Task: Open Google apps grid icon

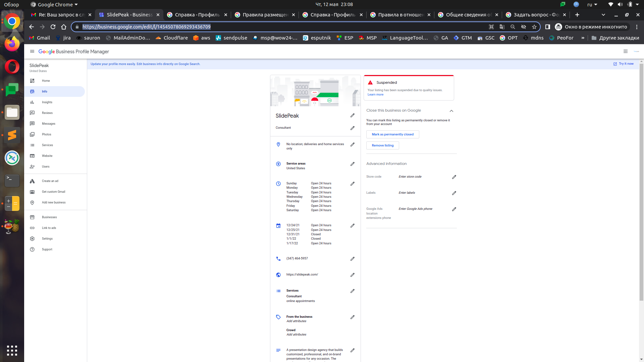Action: pyautogui.click(x=625, y=51)
